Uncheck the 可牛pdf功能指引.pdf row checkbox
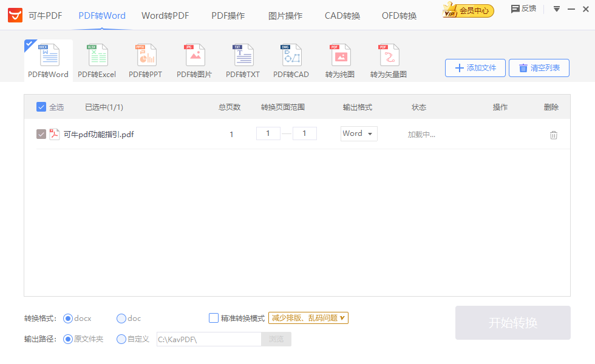 (41, 134)
